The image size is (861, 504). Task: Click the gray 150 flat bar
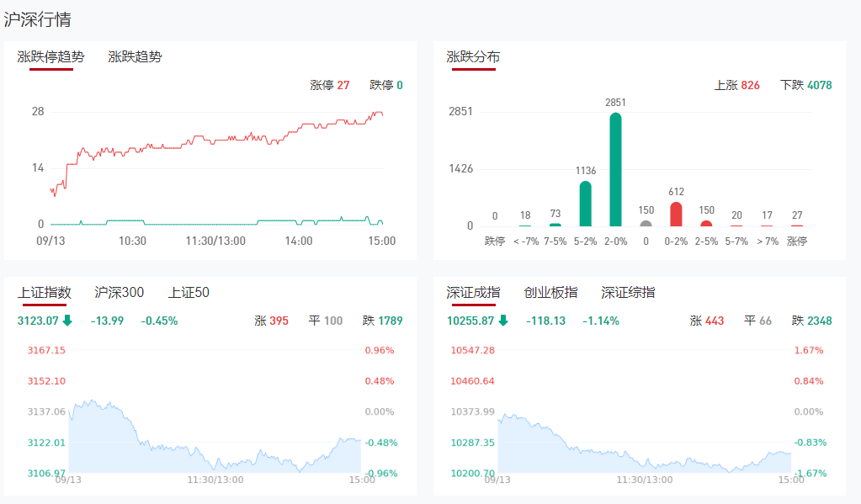[x=646, y=224]
